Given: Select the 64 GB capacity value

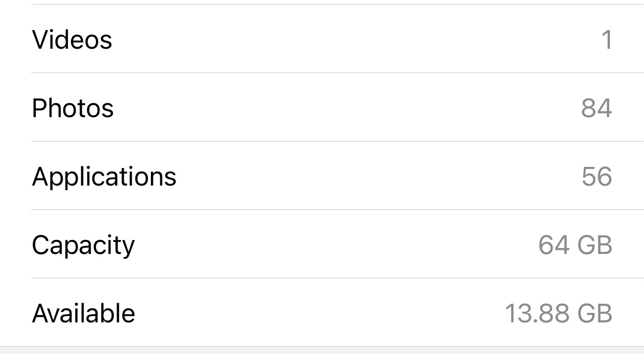Looking at the screenshot, I should point(575,245).
